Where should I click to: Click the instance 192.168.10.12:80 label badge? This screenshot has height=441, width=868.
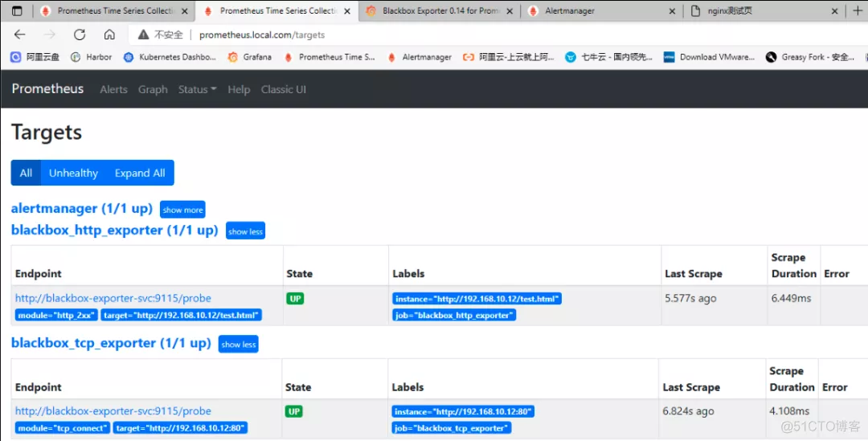463,411
